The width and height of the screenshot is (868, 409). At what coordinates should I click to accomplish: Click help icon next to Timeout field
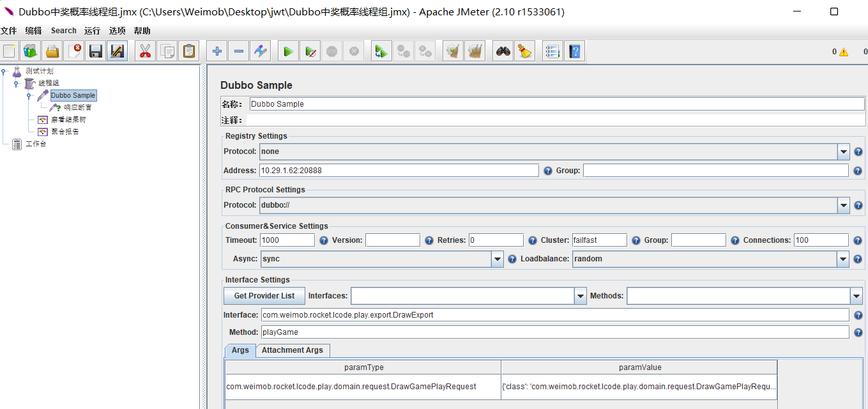click(324, 240)
